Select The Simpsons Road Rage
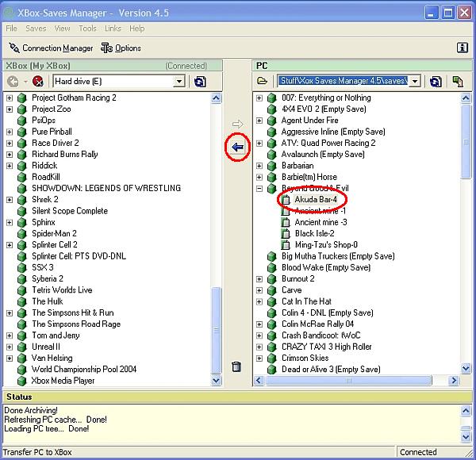The height and width of the screenshot is (460, 476). (76, 324)
